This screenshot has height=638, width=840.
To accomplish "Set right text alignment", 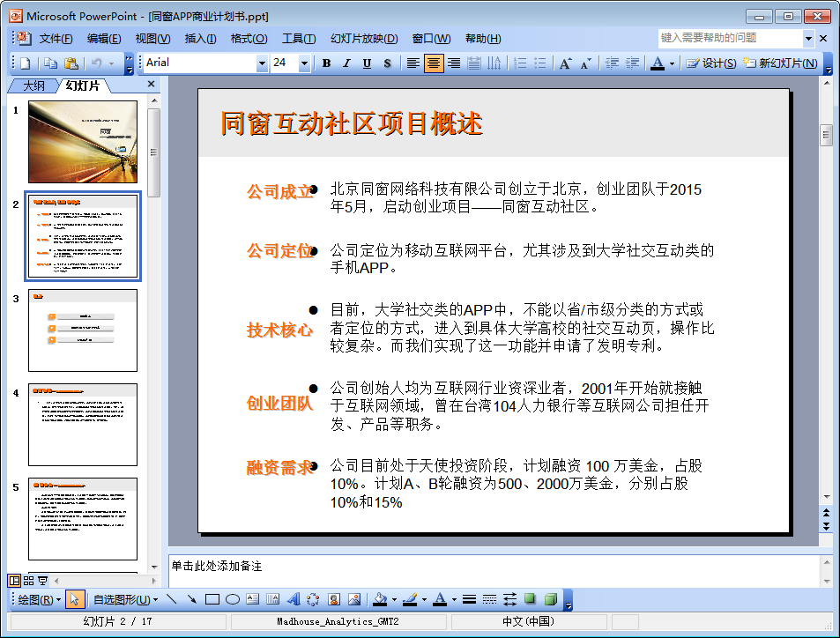I will coord(454,63).
